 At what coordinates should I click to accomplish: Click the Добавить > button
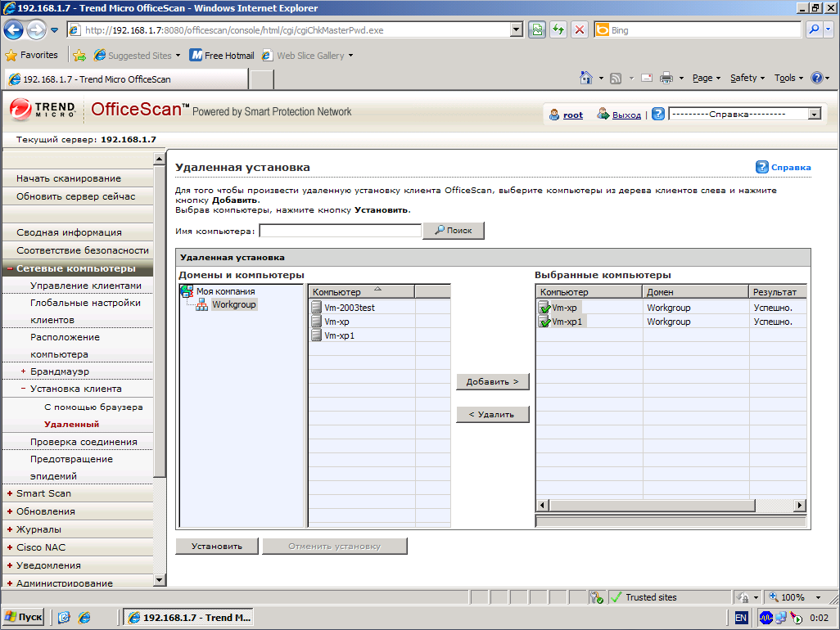point(492,381)
